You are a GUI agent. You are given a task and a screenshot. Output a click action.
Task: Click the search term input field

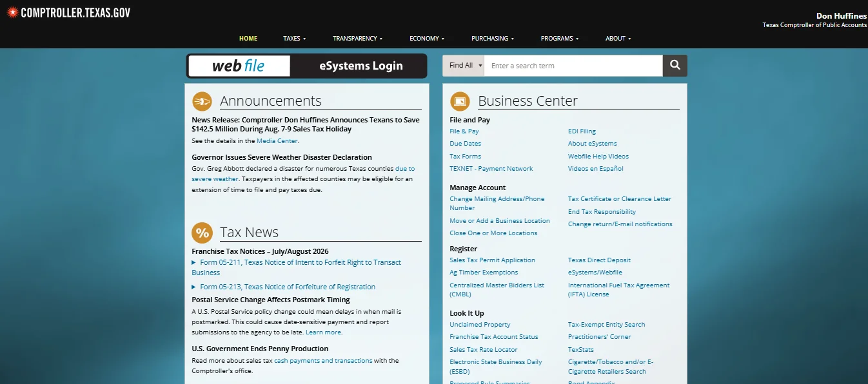coord(573,66)
